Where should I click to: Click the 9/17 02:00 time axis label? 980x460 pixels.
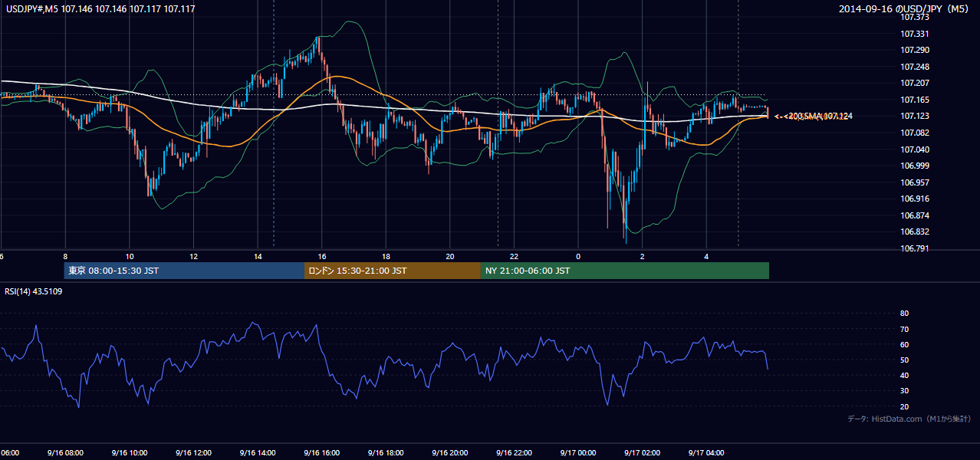pyautogui.click(x=642, y=453)
